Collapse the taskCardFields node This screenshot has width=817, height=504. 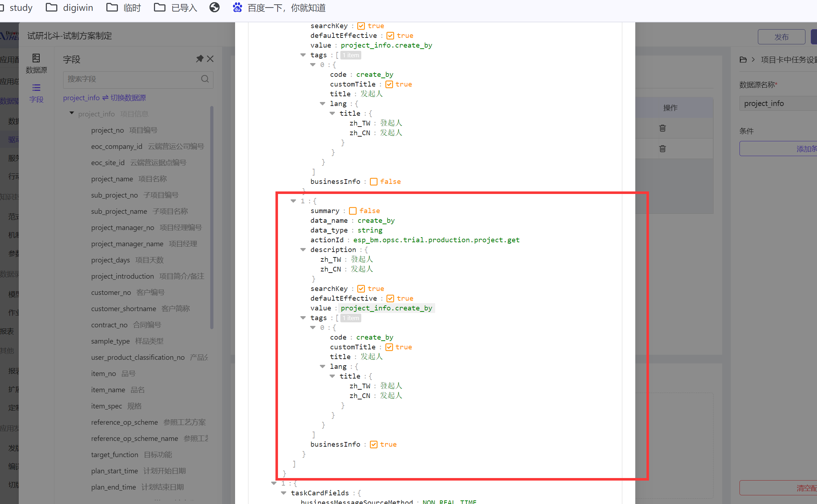pos(283,493)
